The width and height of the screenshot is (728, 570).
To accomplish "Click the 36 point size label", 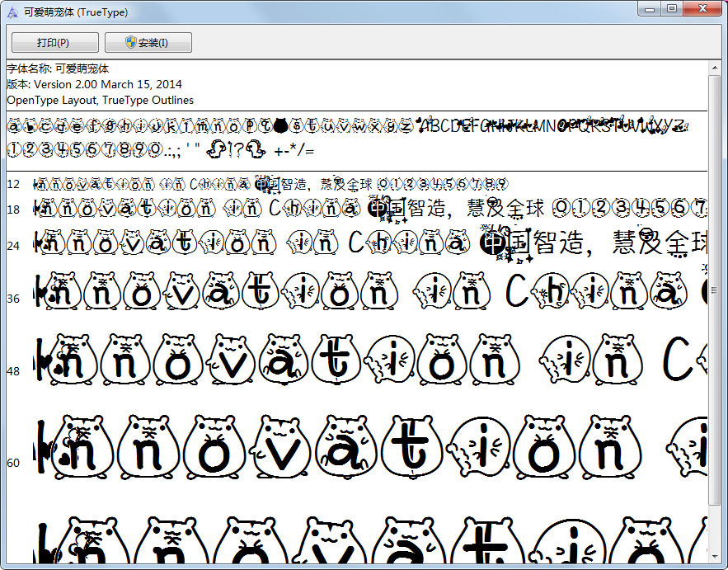I will coord(12,299).
